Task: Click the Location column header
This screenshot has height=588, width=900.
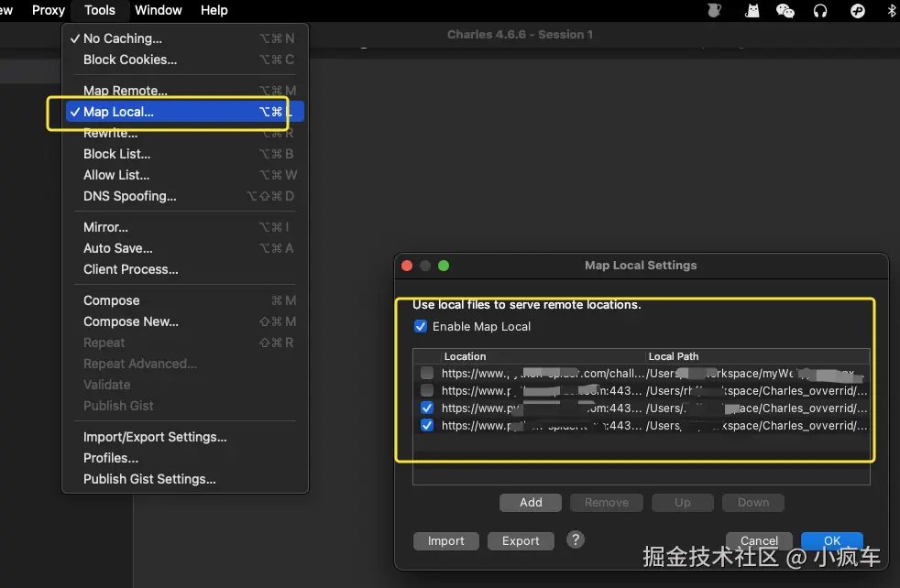Action: click(x=543, y=356)
